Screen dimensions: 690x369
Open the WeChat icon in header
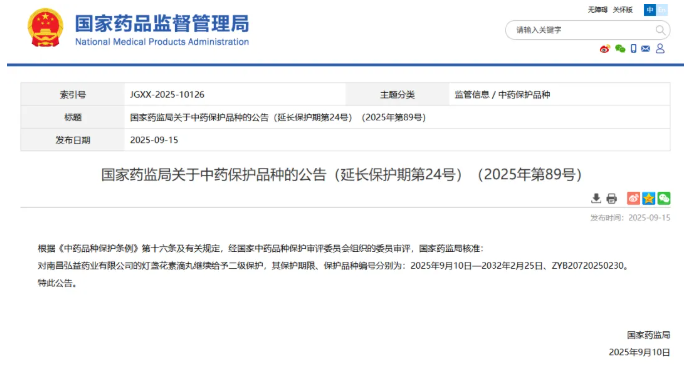620,49
